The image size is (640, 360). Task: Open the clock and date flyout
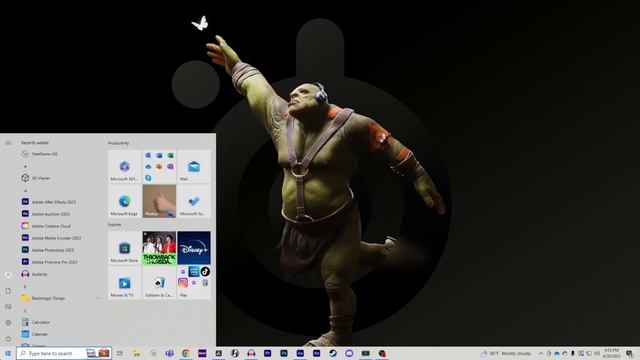pos(611,353)
